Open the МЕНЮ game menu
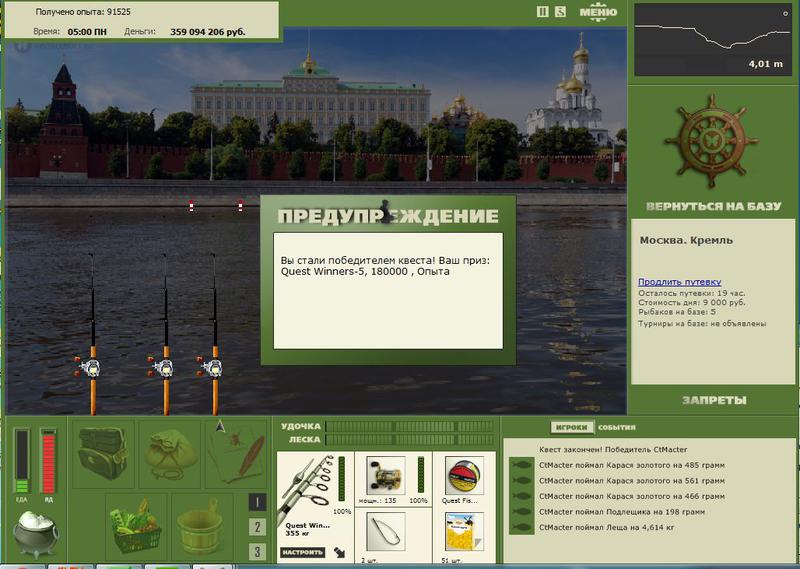The height and width of the screenshot is (569, 800). 598,12
